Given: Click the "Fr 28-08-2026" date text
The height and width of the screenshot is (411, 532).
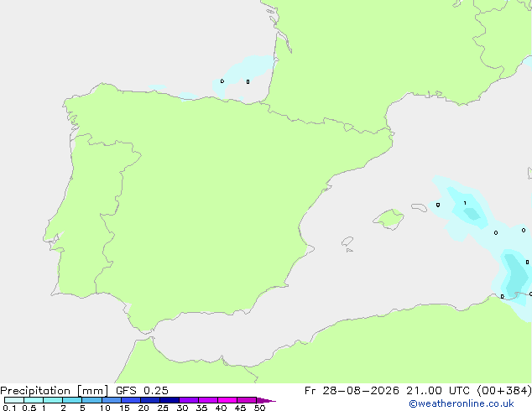Looking at the screenshot, I should pyautogui.click(x=352, y=391).
